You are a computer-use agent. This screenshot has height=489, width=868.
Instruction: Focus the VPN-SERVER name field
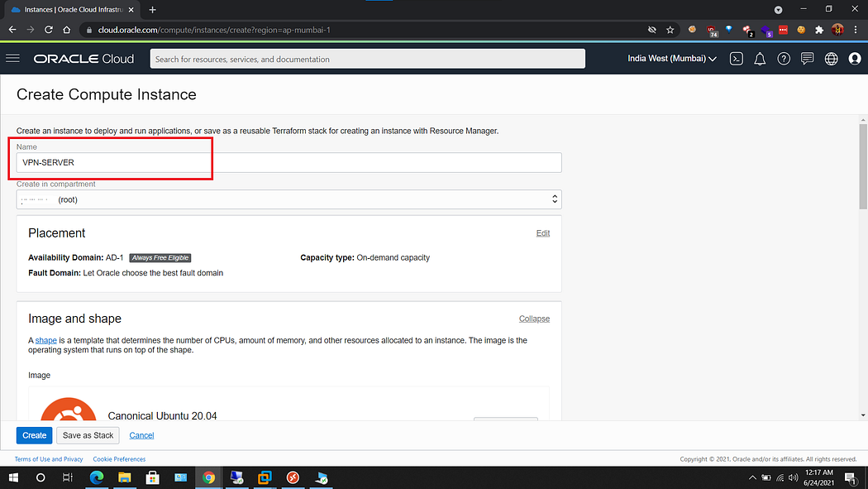pos(288,162)
